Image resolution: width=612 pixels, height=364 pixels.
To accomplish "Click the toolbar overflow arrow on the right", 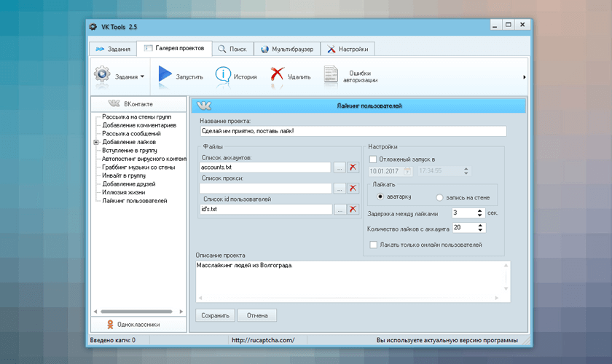I will click(x=524, y=77).
